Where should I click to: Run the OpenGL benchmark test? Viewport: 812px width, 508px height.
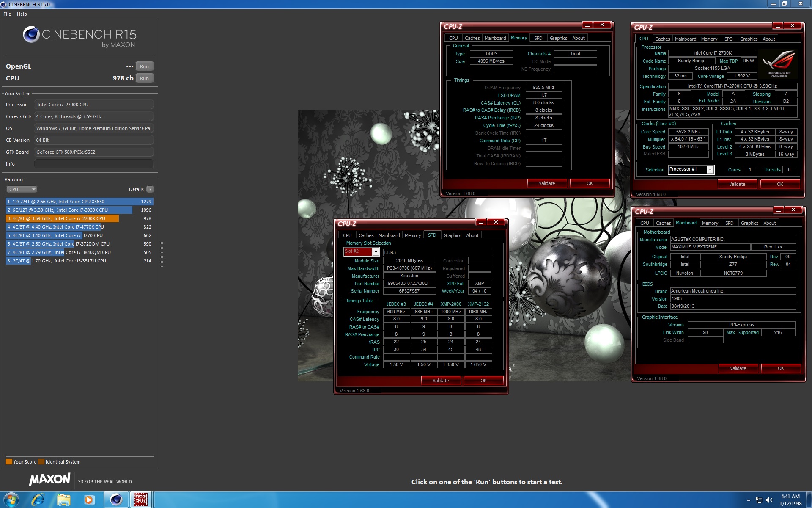click(x=144, y=66)
